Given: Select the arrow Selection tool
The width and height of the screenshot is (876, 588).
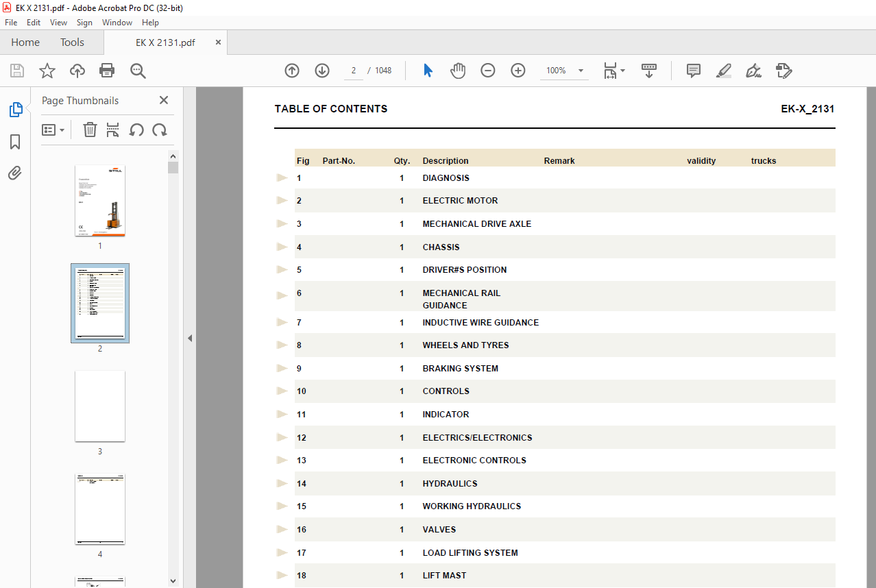Looking at the screenshot, I should pyautogui.click(x=428, y=71).
